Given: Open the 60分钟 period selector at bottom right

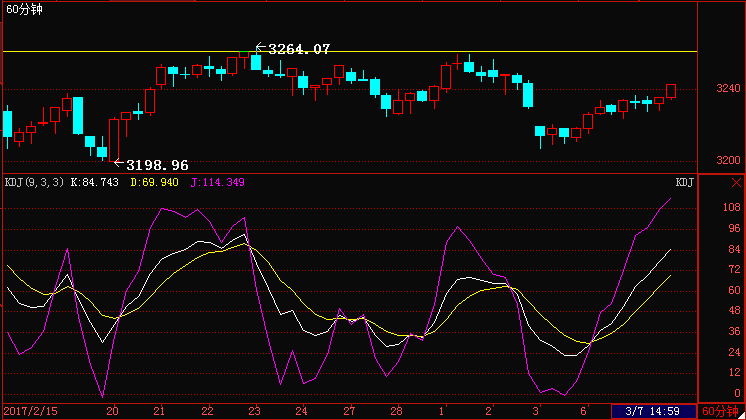Looking at the screenshot, I should click(x=720, y=411).
